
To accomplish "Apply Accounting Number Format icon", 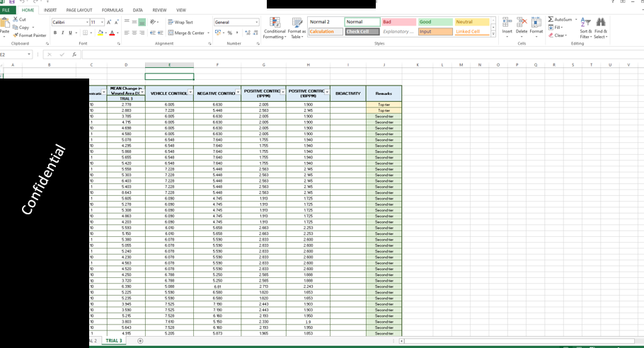I will 218,33.
